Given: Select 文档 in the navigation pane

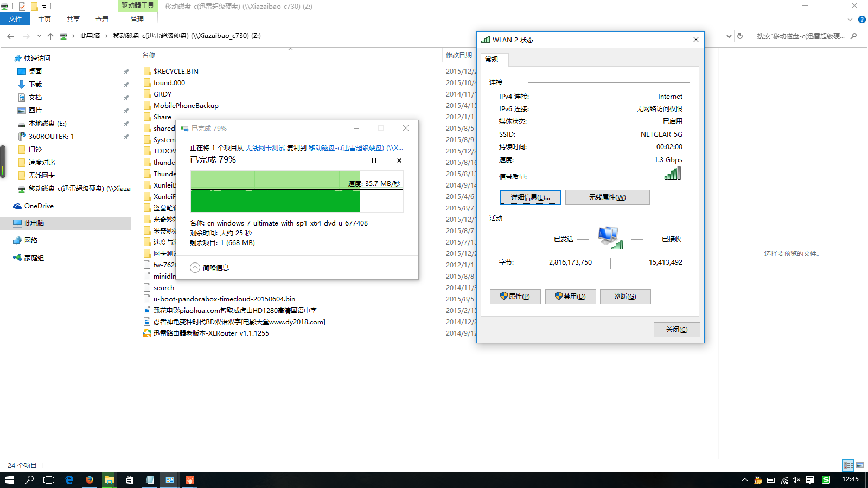Looking at the screenshot, I should 35,98.
